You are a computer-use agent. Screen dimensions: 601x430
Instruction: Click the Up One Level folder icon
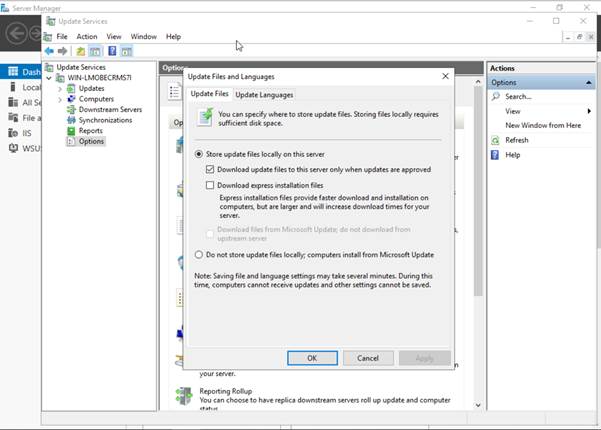pos(80,51)
